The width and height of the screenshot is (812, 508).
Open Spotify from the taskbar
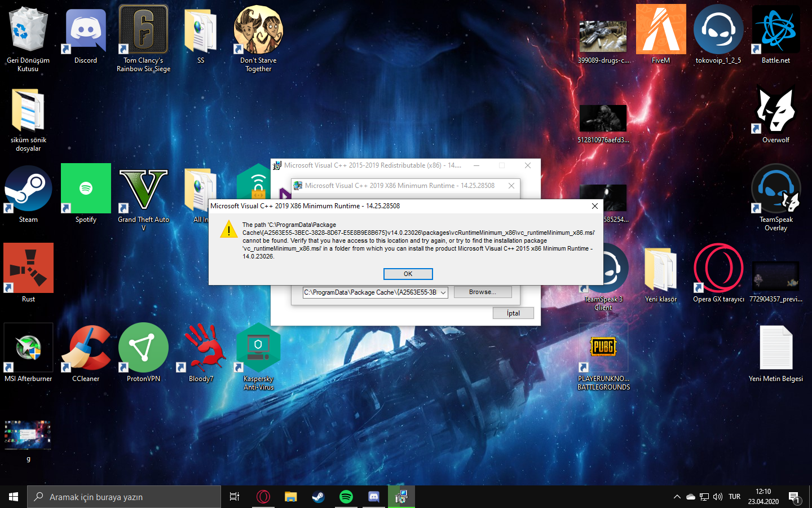click(x=346, y=497)
